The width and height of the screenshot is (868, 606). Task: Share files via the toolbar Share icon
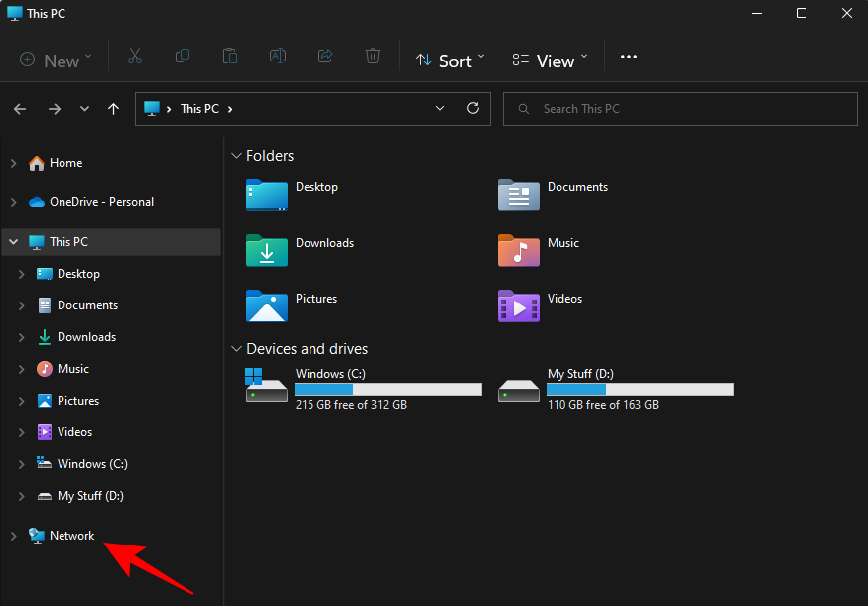click(x=325, y=57)
